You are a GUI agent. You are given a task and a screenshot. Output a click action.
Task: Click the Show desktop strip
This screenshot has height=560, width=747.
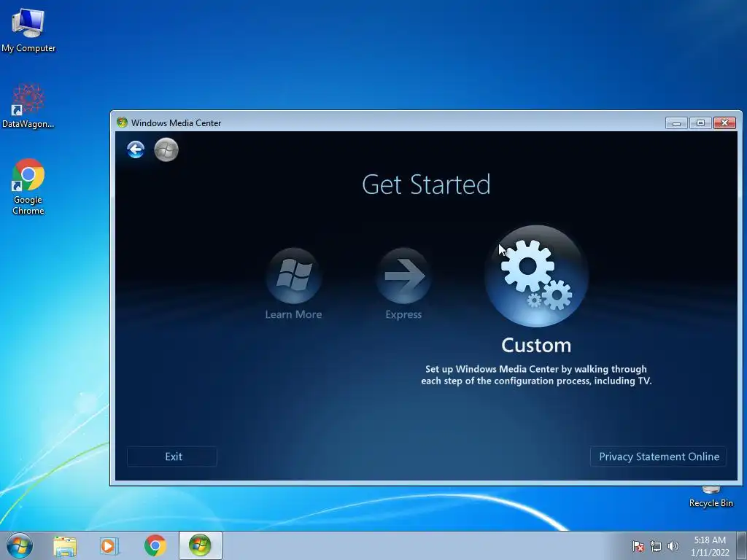coord(742,545)
